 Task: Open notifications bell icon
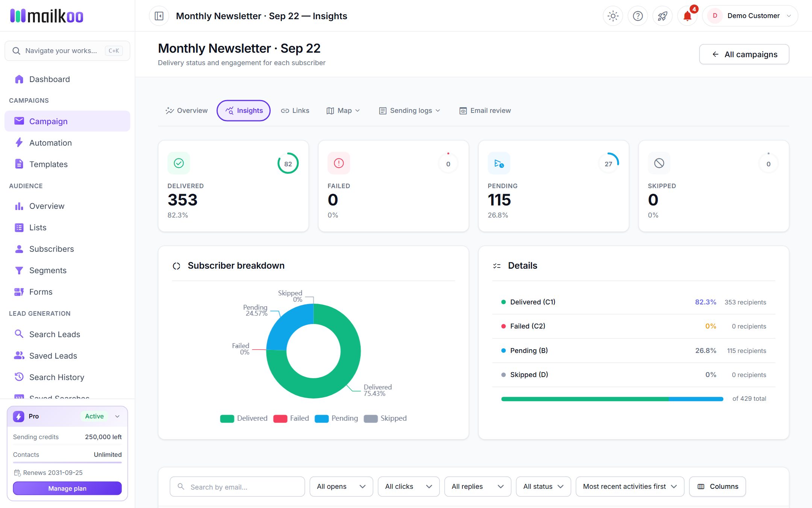pos(687,16)
